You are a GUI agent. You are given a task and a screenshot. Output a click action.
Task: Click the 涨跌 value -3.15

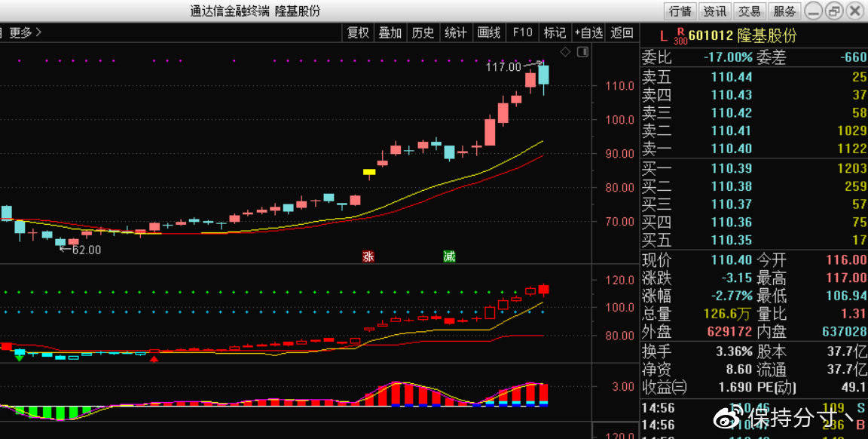[x=735, y=278]
